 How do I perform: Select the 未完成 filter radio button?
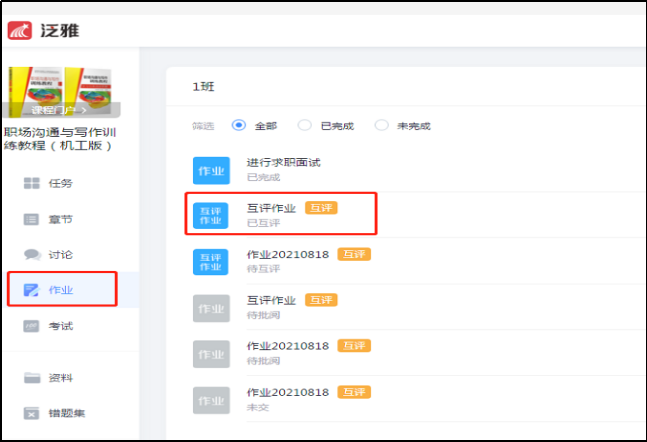[x=381, y=125]
